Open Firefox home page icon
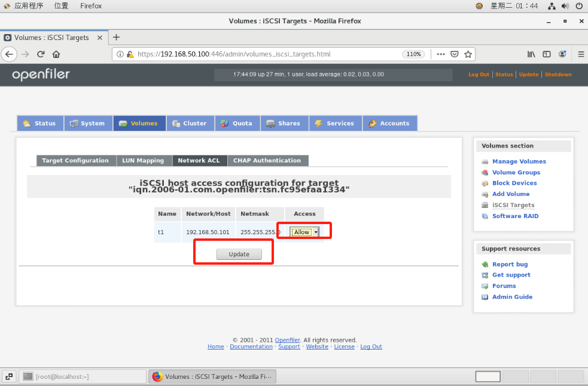The height and width of the screenshot is (386, 588). coord(56,54)
